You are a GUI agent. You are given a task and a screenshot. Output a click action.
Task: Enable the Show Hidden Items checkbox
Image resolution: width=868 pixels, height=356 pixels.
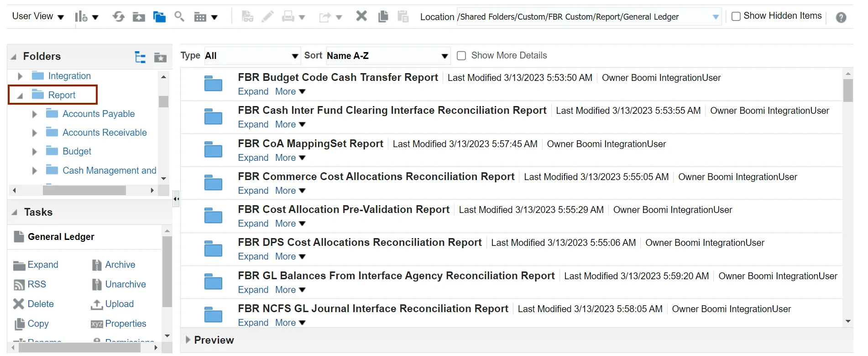736,16
